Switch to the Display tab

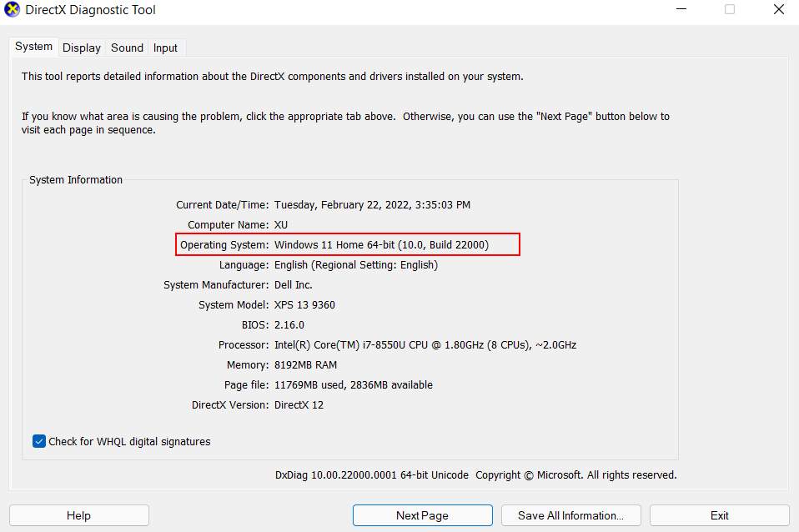(x=82, y=48)
